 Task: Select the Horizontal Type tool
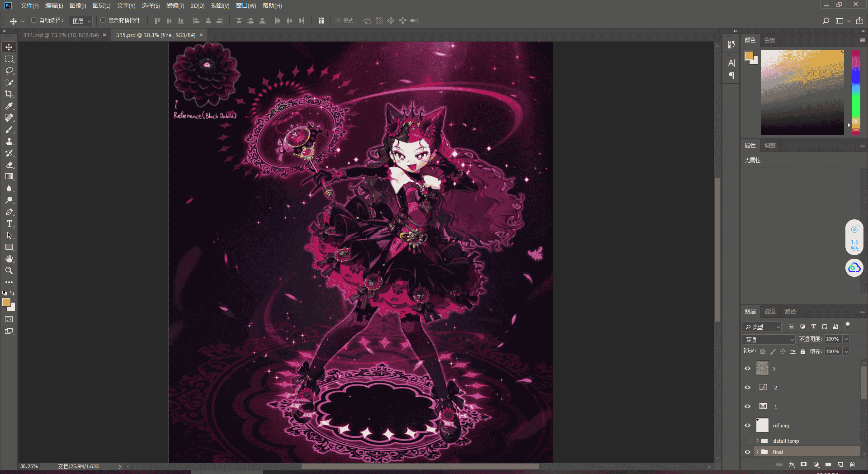[9, 223]
